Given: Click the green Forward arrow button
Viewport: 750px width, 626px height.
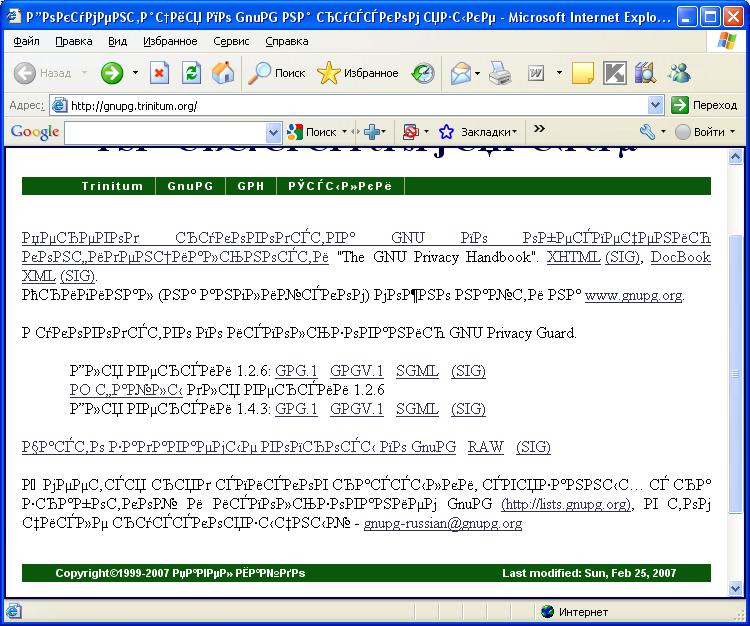Looking at the screenshot, I should 112,73.
